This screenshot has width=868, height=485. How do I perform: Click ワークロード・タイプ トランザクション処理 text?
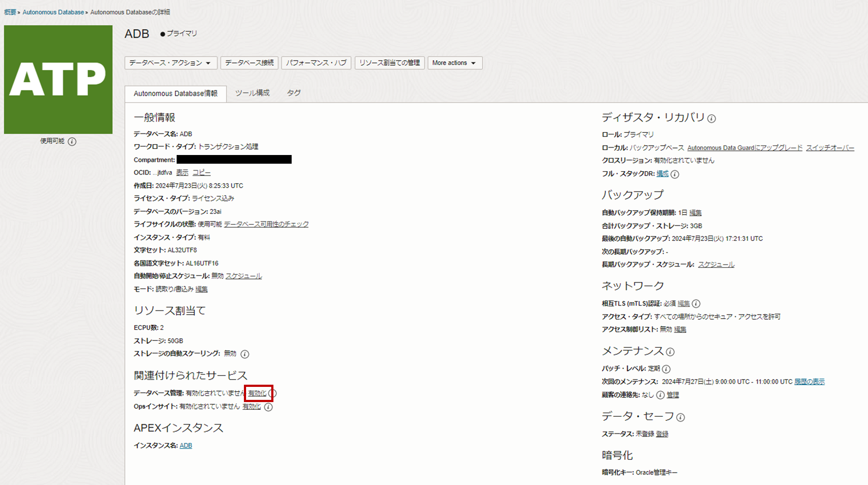pyautogui.click(x=196, y=147)
